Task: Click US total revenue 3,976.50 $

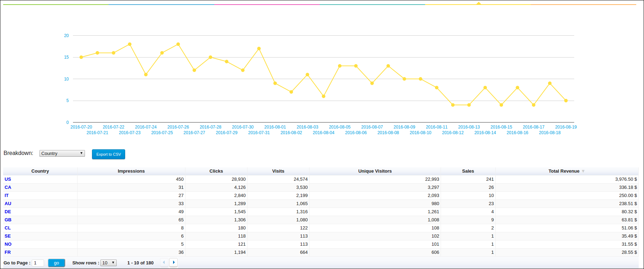Action: click(626, 179)
